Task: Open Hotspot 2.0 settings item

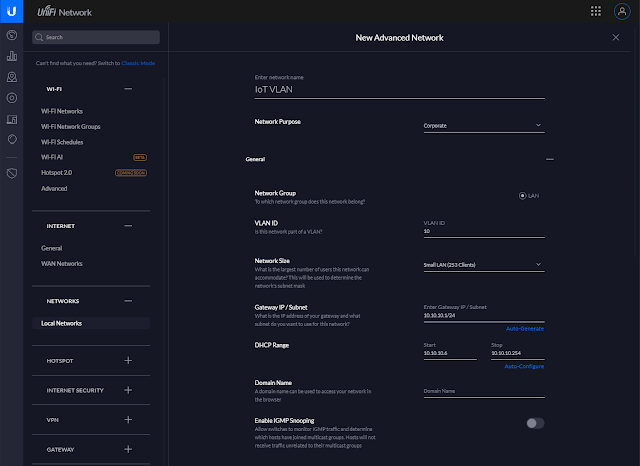Action: [56, 173]
